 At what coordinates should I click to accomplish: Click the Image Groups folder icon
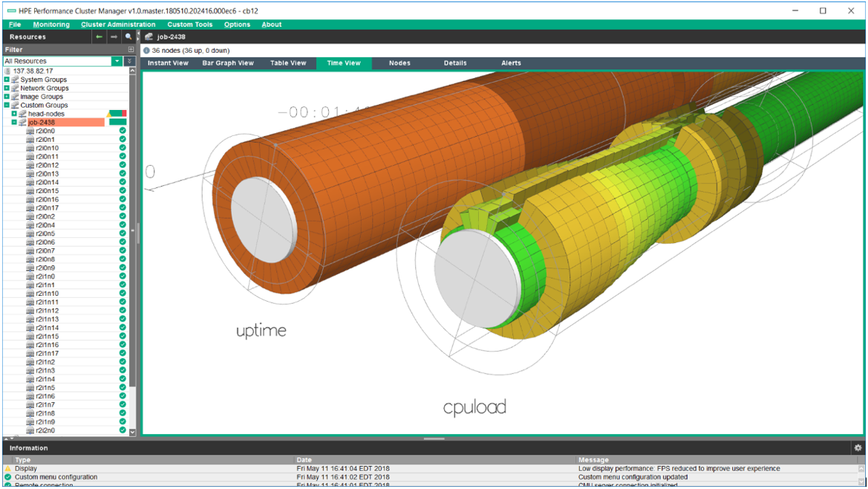pos(15,97)
